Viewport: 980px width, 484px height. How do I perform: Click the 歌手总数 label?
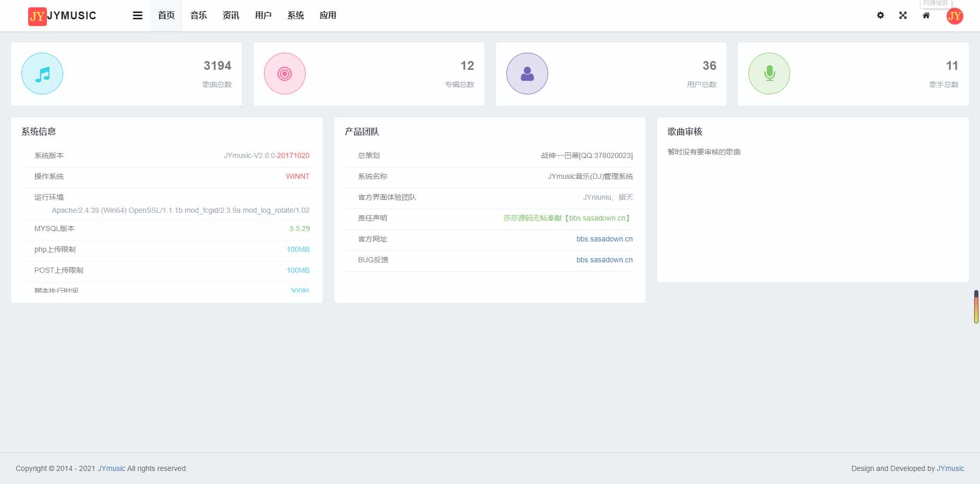pos(944,84)
